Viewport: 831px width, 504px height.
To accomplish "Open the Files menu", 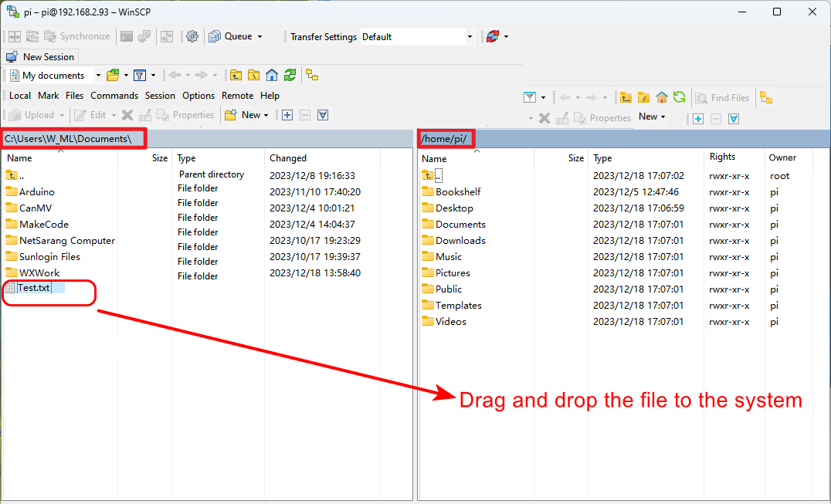I will pos(75,95).
